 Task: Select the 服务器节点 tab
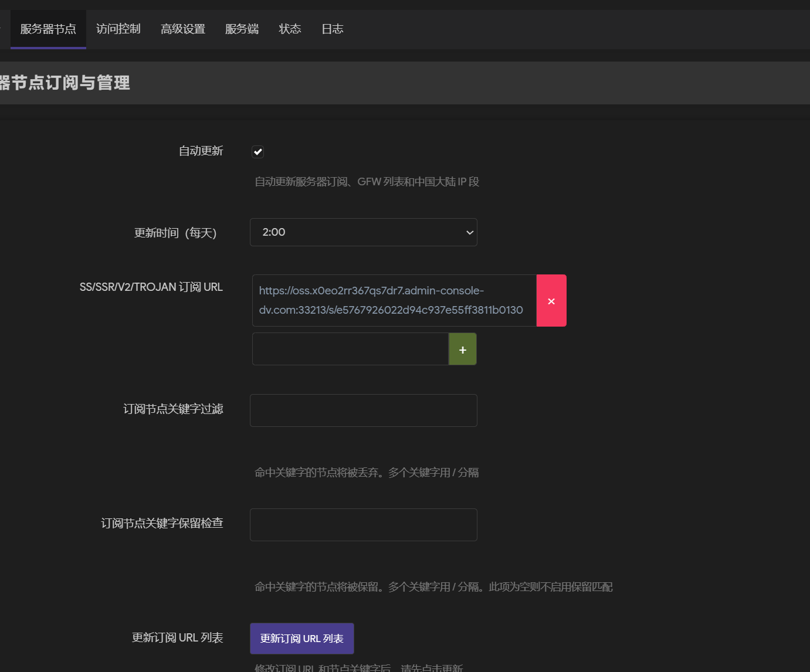coord(48,29)
